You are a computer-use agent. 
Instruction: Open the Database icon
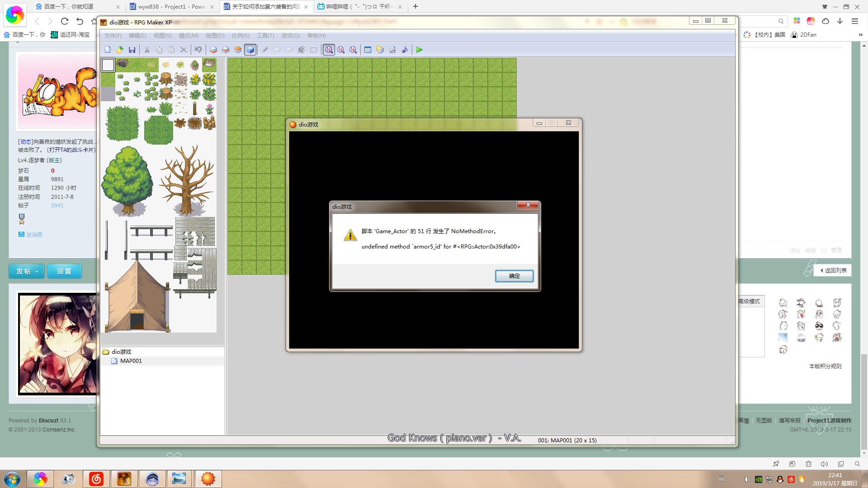pyautogui.click(x=368, y=50)
